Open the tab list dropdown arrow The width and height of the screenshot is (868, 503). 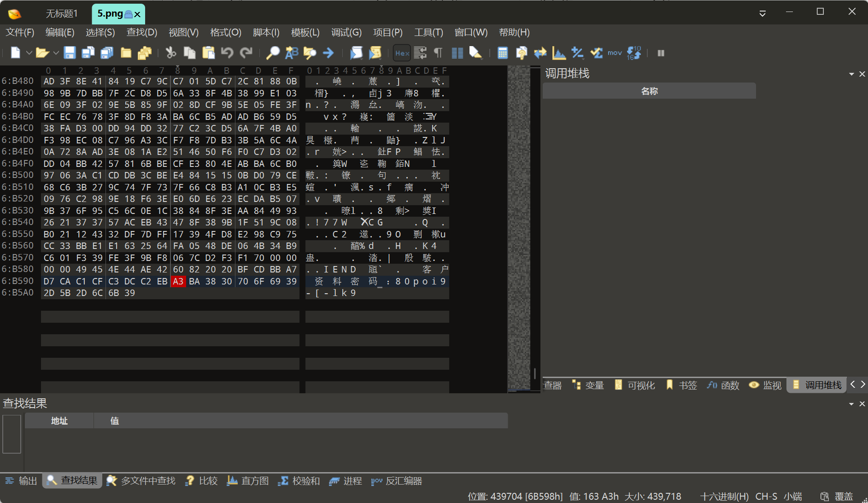pos(762,13)
